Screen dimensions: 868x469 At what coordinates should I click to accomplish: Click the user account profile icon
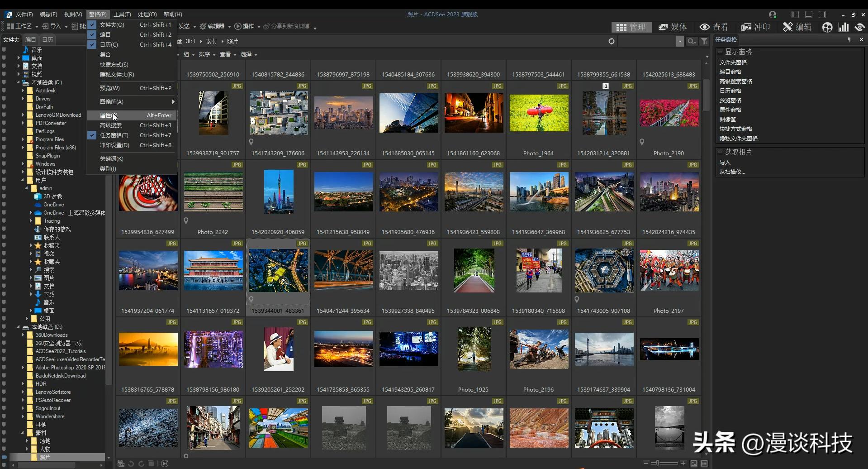pyautogui.click(x=773, y=14)
